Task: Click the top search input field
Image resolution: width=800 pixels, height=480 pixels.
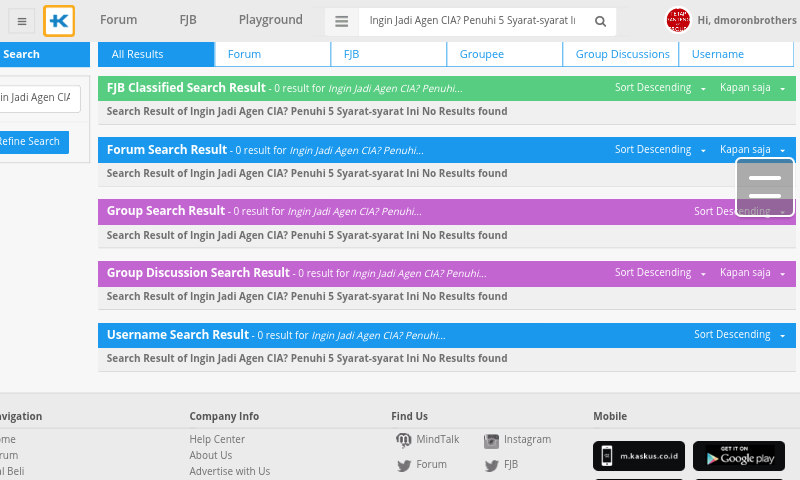Action: click(472, 21)
